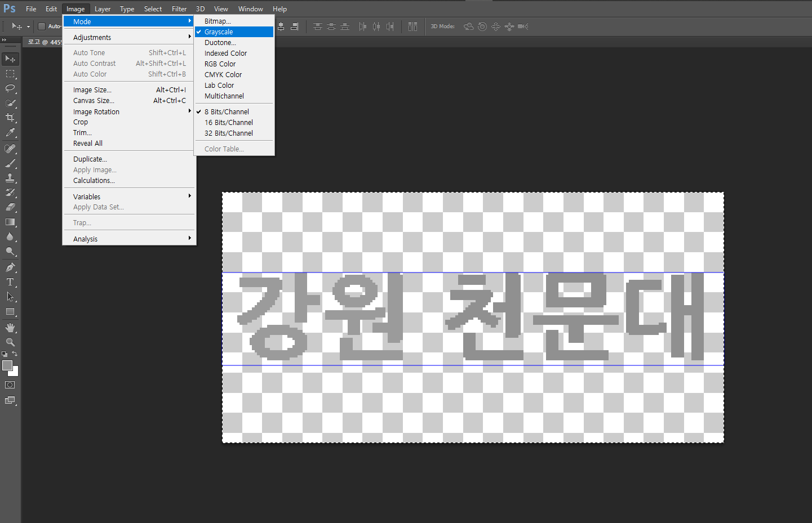812x523 pixels.
Task: Click distribute left edges icon
Action: (363, 26)
